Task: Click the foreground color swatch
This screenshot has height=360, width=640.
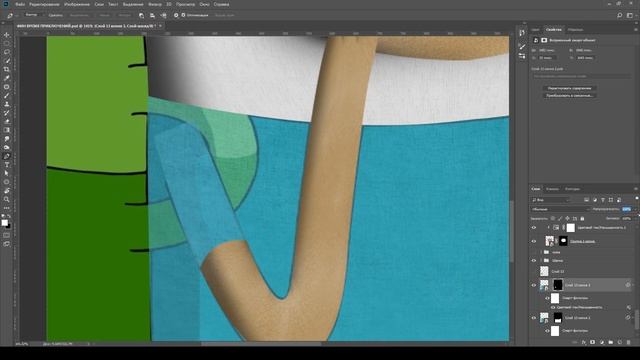Action: (x=4, y=223)
